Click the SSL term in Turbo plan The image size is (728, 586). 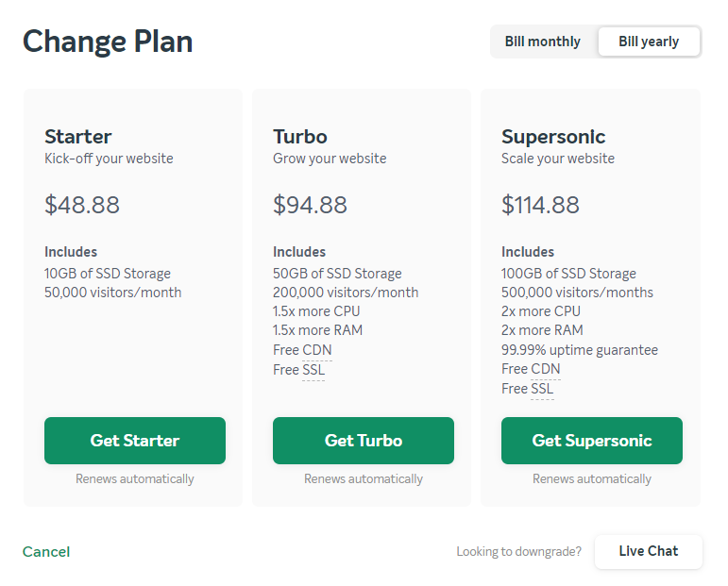click(x=313, y=370)
